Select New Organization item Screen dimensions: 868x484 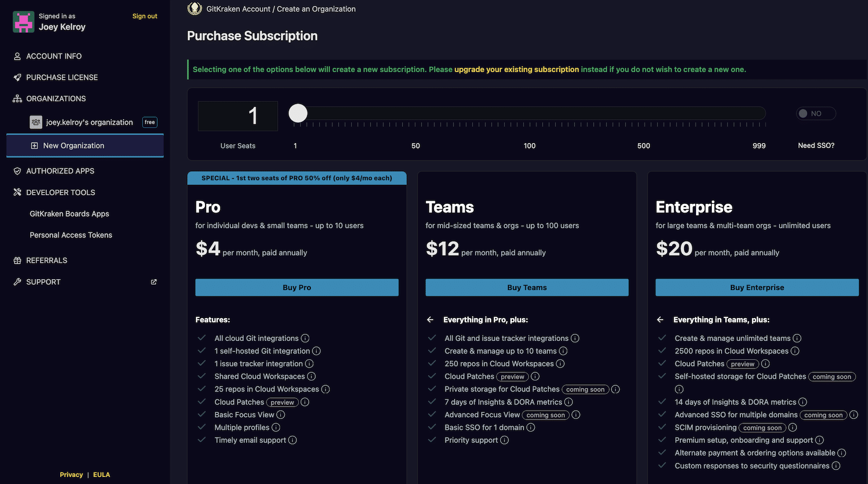pyautogui.click(x=85, y=146)
